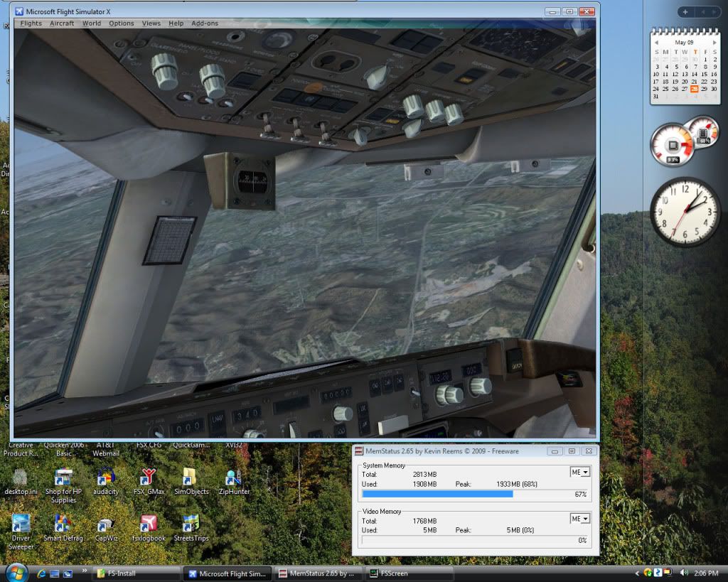Switch to Microsoft Flight Simulator taskbar button
The height and width of the screenshot is (582, 728).
tap(227, 573)
